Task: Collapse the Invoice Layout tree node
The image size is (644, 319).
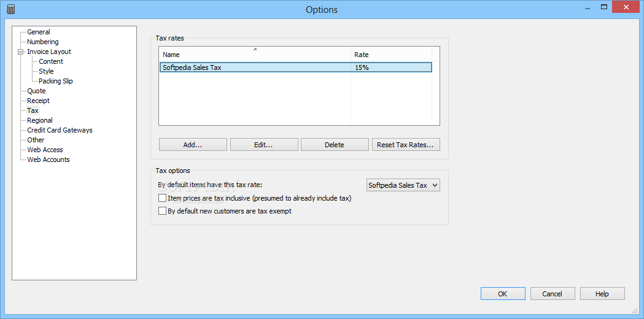Action: [x=20, y=52]
